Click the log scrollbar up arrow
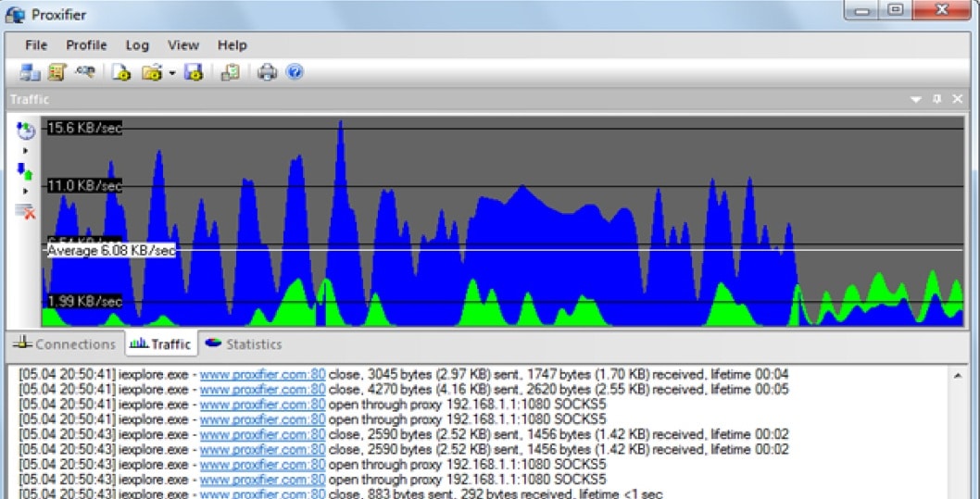Screen dimensions: 980x499 [x=958, y=375]
